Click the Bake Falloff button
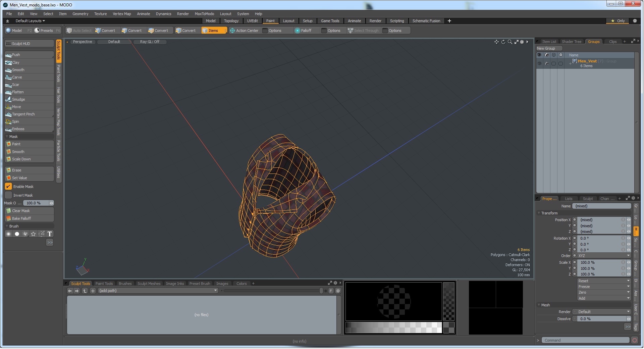This screenshot has width=644, height=349. (29, 218)
